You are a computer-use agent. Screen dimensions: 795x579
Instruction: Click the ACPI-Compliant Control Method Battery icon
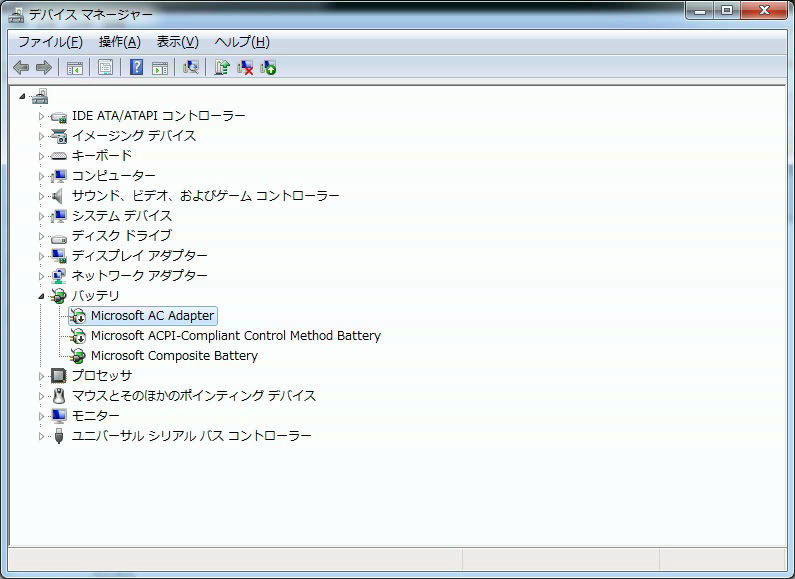tap(78, 336)
